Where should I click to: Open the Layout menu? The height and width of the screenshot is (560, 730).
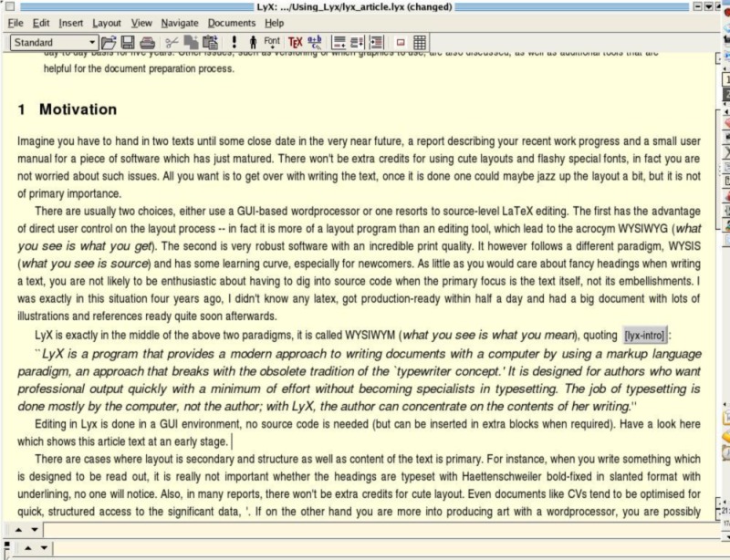point(107,22)
